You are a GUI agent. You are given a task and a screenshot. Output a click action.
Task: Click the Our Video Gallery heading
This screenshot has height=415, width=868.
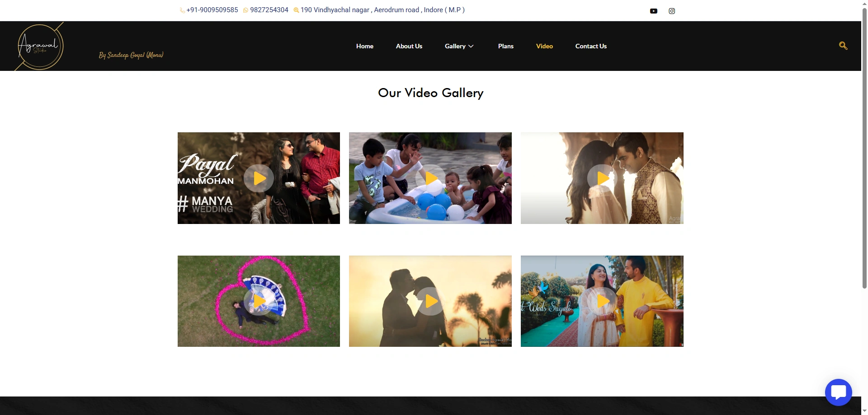(x=430, y=93)
